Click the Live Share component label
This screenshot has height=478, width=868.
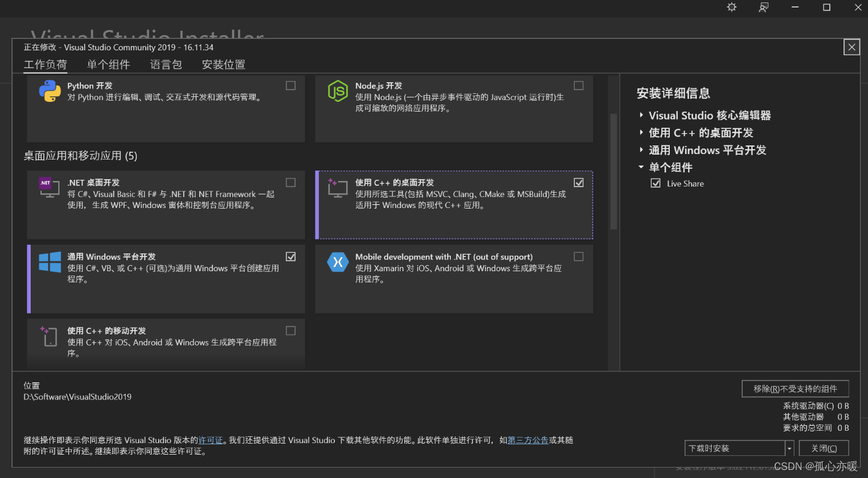pos(685,183)
